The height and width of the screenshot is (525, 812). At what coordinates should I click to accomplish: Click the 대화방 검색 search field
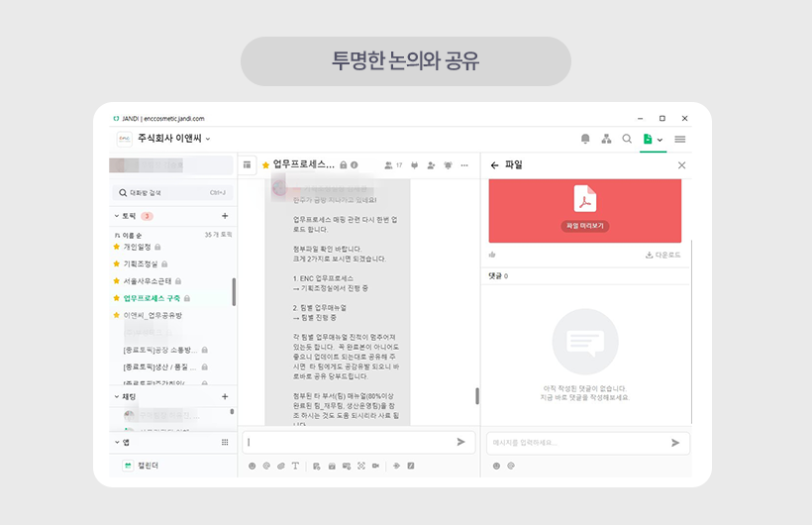[173, 192]
